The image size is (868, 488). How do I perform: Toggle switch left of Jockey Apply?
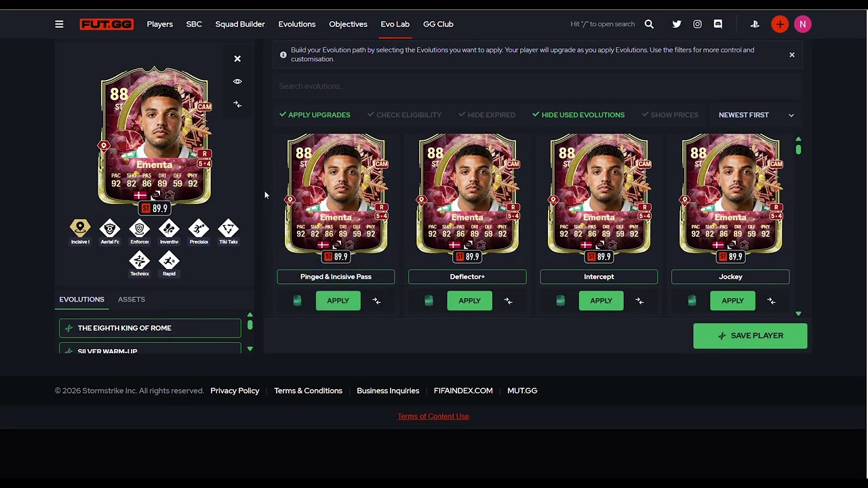point(692,301)
